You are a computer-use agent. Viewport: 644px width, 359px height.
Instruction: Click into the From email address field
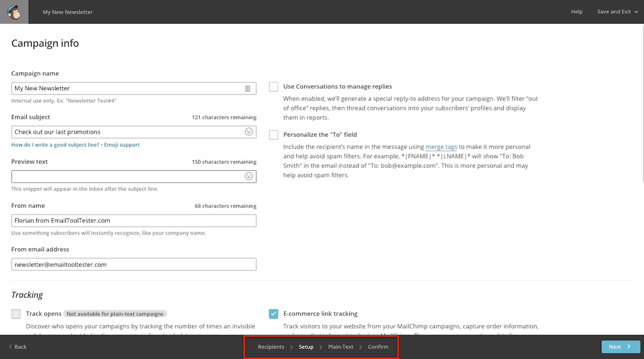pyautogui.click(x=134, y=264)
